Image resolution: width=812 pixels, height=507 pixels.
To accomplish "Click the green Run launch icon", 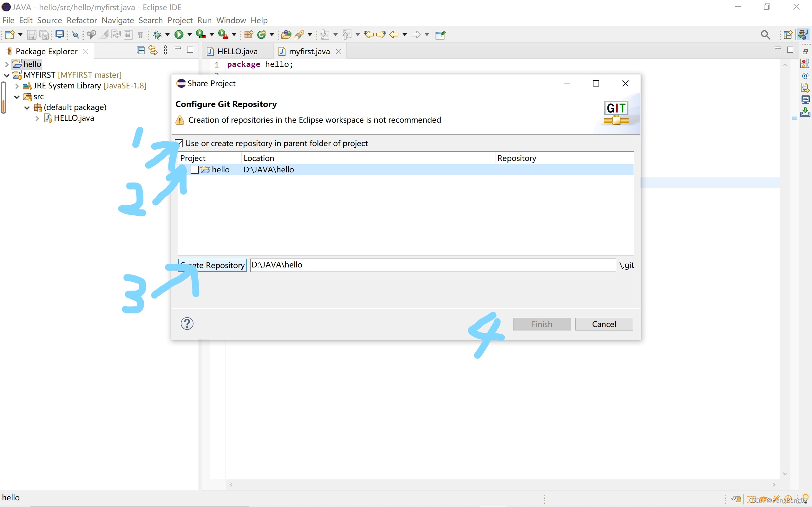I will point(179,35).
